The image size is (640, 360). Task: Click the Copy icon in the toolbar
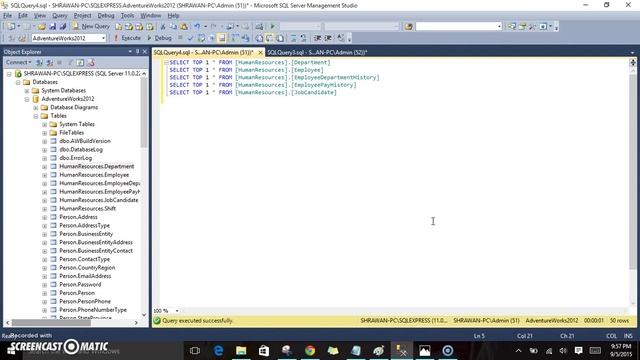click(173, 27)
